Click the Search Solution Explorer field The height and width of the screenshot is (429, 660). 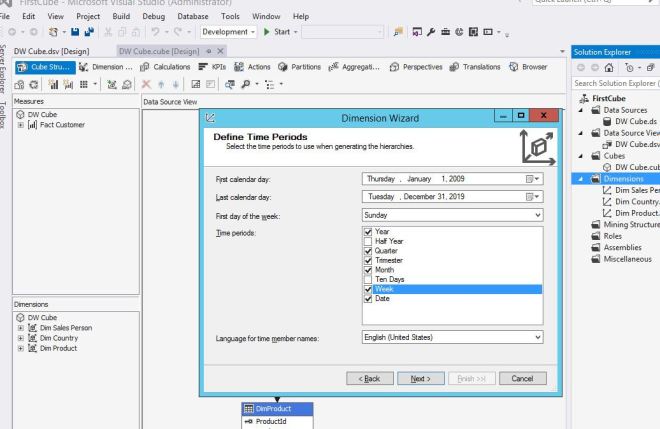coord(615,81)
